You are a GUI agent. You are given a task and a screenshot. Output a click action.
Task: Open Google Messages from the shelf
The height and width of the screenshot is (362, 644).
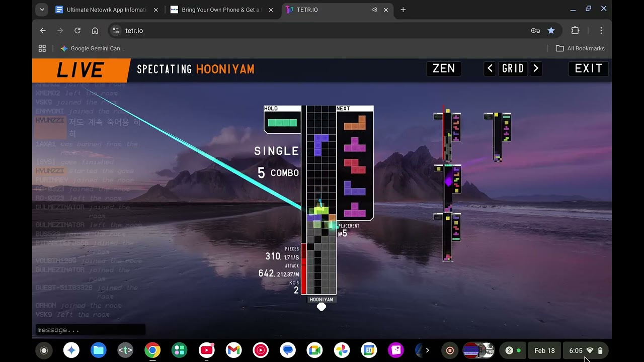coord(288,350)
